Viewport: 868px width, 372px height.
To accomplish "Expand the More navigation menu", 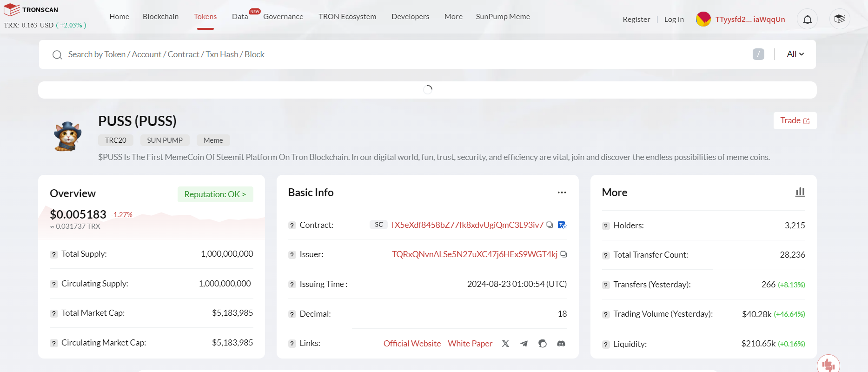I will 453,17.
